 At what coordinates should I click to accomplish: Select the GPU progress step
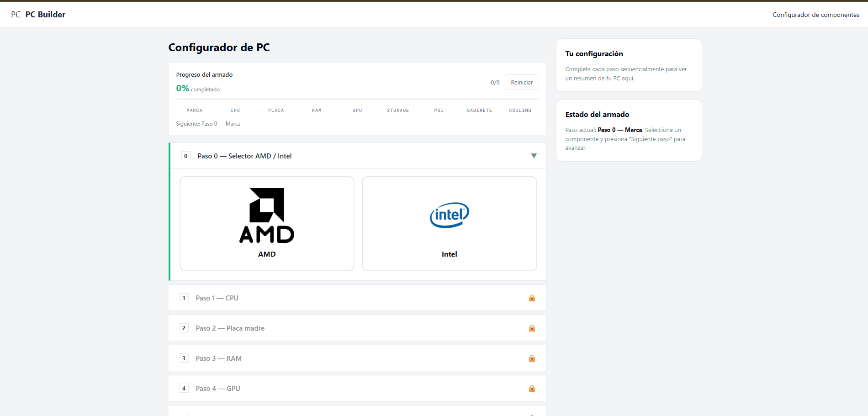click(x=357, y=111)
